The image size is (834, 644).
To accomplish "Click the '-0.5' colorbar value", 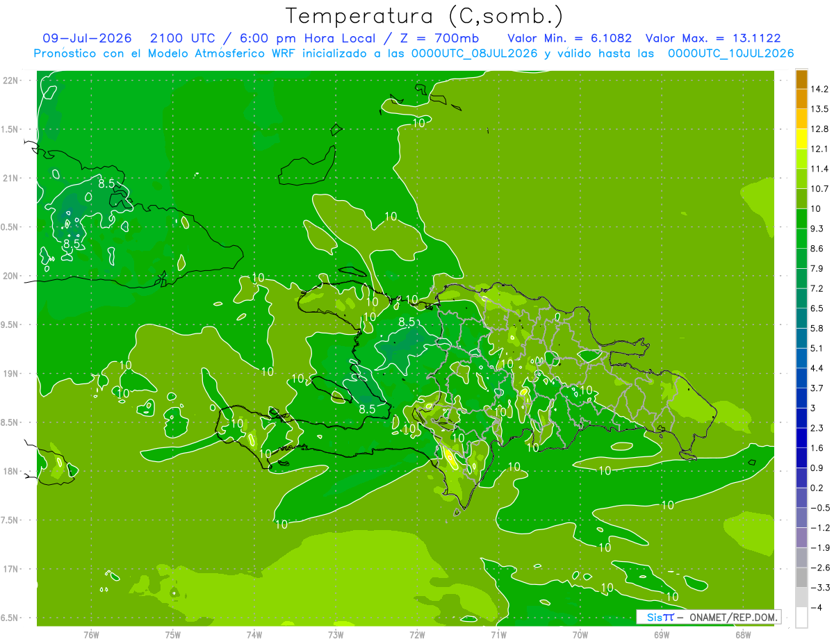I will coord(820,508).
